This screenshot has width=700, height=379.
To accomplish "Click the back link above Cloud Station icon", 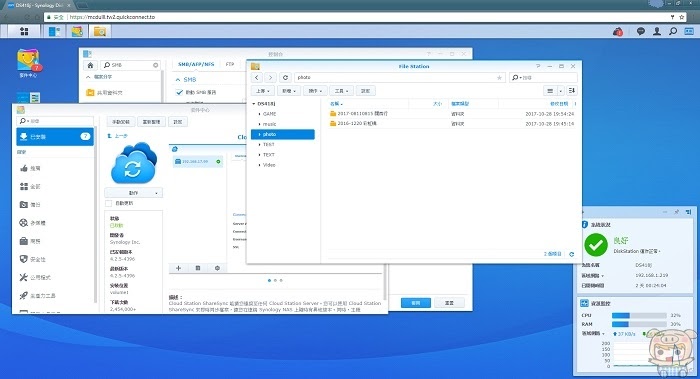I will [x=118, y=136].
